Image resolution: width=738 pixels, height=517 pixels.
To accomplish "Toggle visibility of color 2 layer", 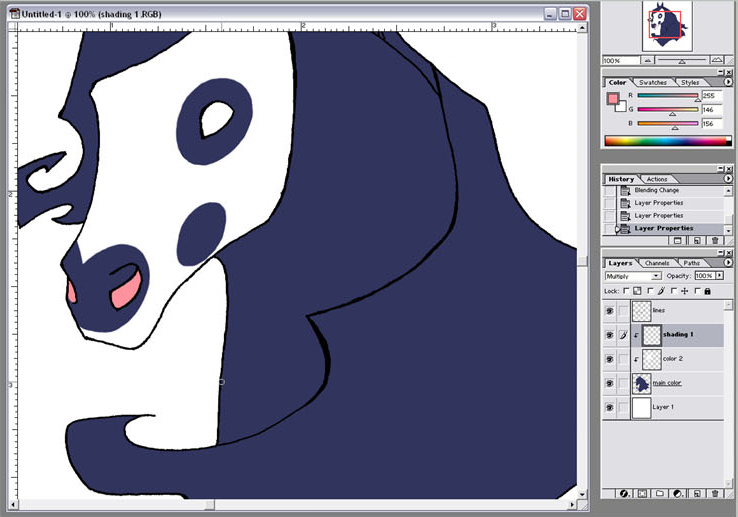I will pyautogui.click(x=610, y=359).
